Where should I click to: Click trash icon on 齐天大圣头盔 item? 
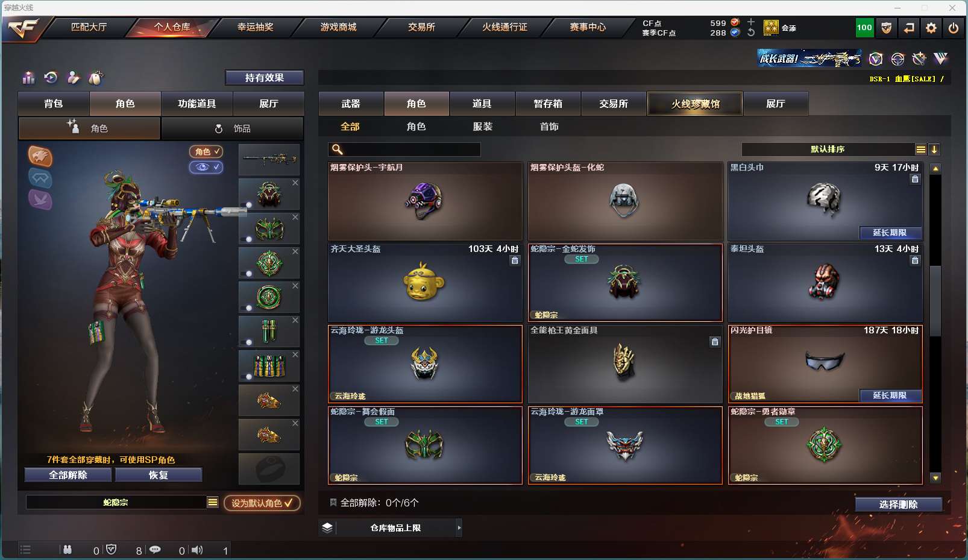[515, 260]
